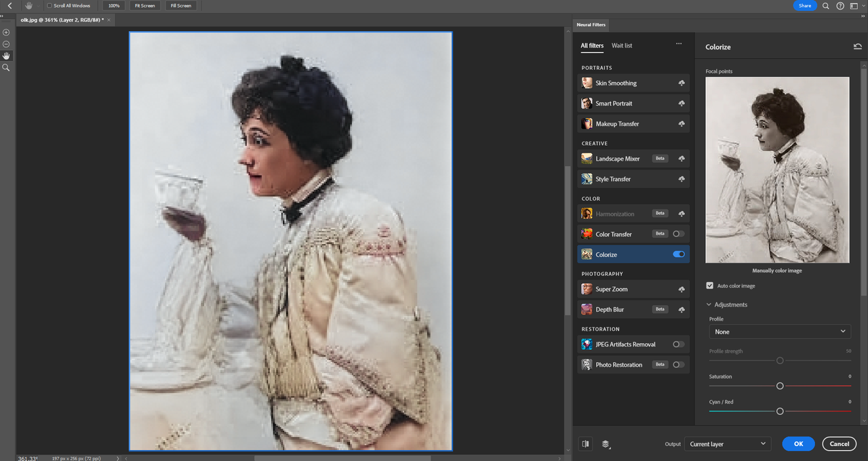This screenshot has height=461, width=868.
Task: Close the olk.jpg document tab
Action: (x=109, y=20)
